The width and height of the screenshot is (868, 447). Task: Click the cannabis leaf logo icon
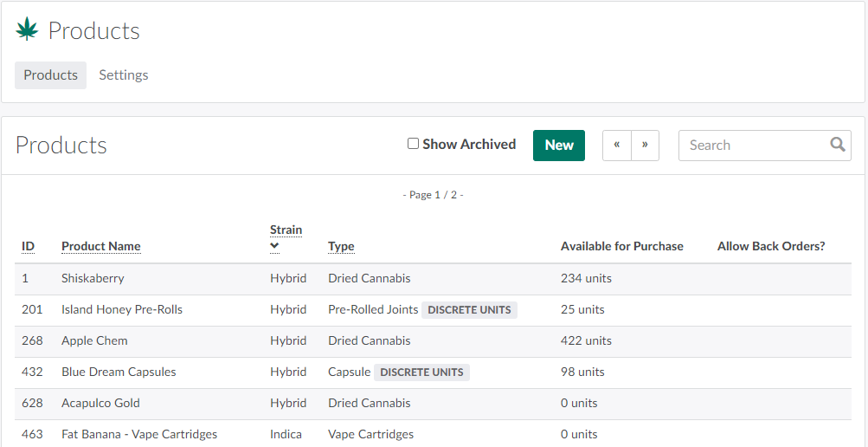click(27, 30)
